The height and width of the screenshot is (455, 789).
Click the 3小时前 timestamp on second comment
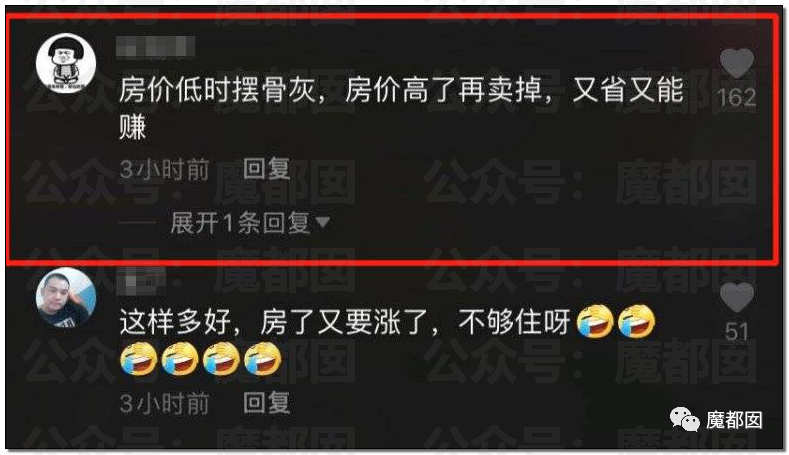164,403
